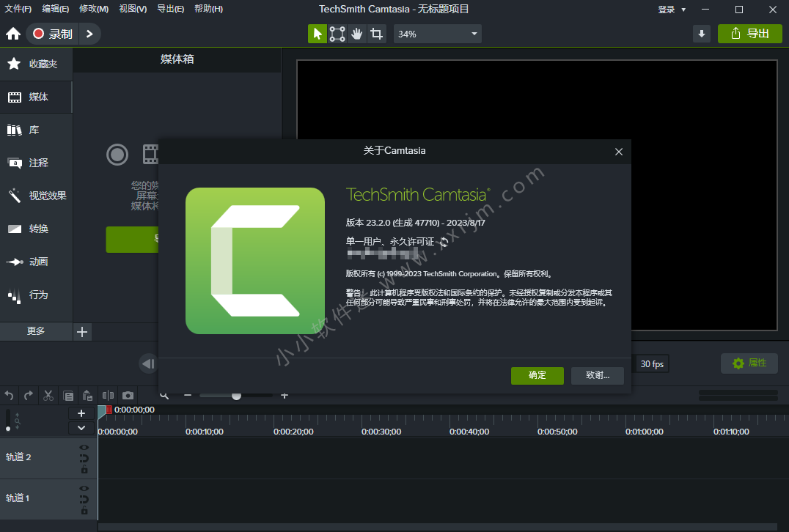Click the timeline zoom out minus
789x532 pixels.
click(x=188, y=396)
